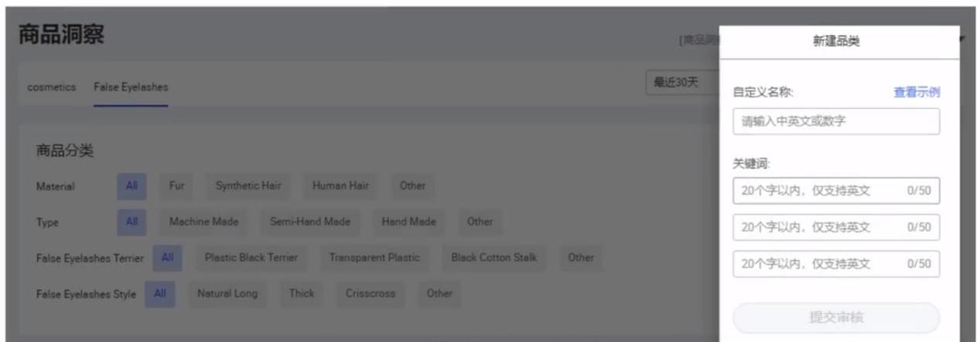The image size is (980, 342).
Task: Choose Black Cotton Stalk filter
Action: click(x=493, y=258)
